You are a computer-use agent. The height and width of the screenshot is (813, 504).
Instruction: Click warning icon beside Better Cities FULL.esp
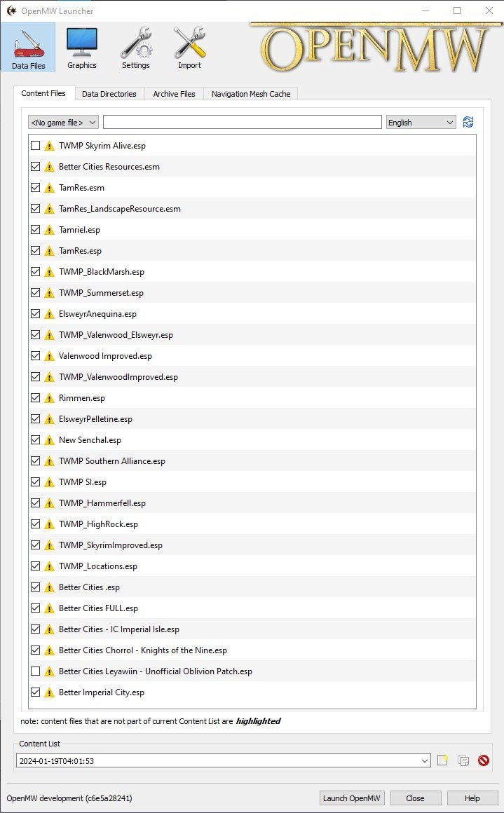[x=49, y=608]
